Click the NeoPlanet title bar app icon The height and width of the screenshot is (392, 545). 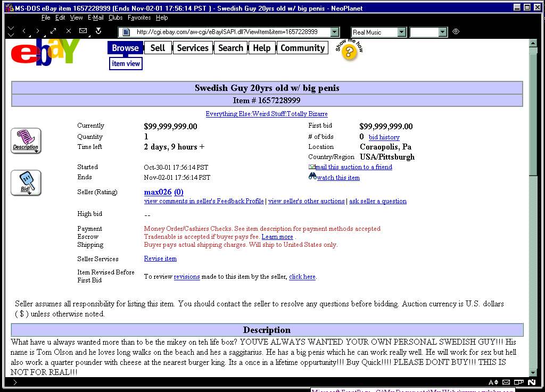(10, 7)
